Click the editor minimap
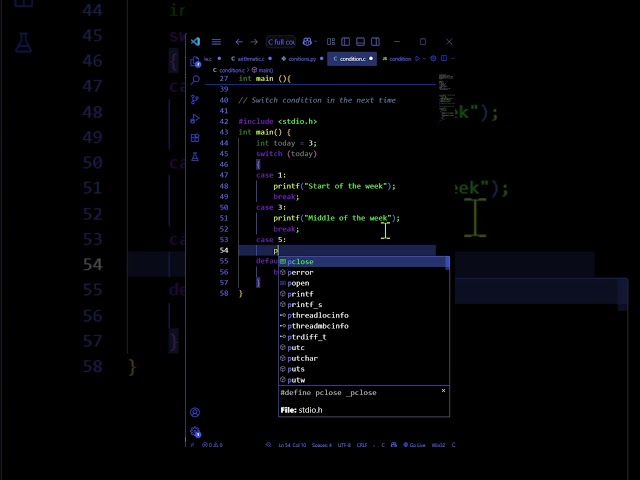Screen dimensions: 640x480 [446, 98]
